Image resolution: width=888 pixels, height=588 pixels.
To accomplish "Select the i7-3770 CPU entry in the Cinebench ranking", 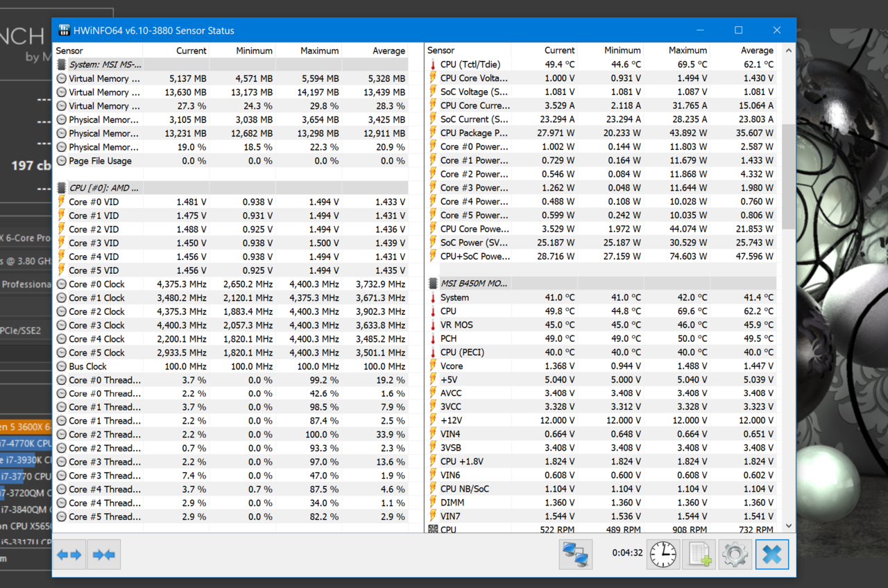I will point(26,476).
